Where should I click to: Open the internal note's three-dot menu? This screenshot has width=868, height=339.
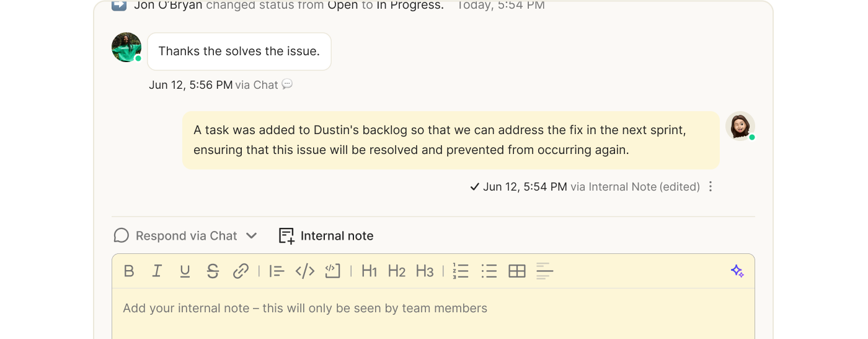[711, 186]
